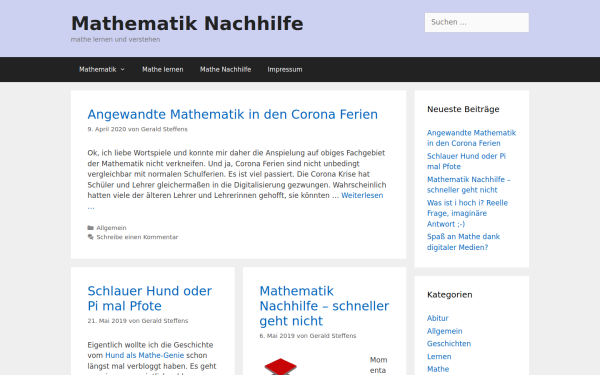Select the Lernen category
The height and width of the screenshot is (375, 600).
coord(439,357)
